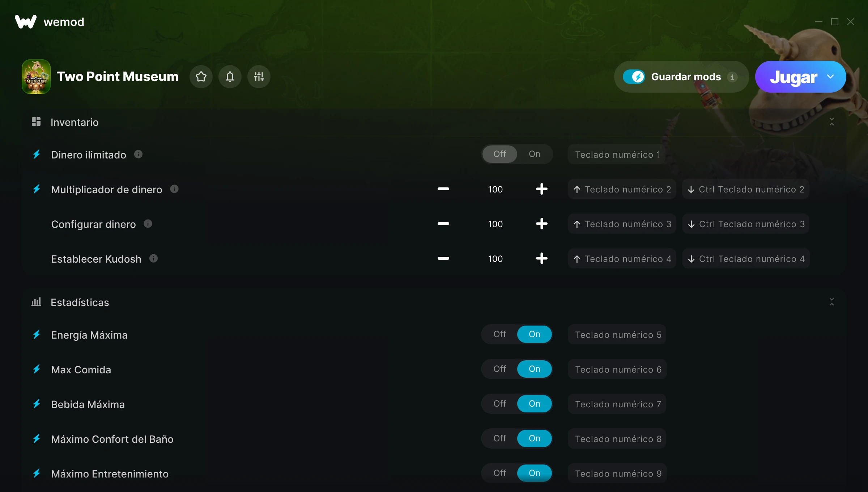The height and width of the screenshot is (492, 868).
Task: Click the Establecer Kudosh value field
Action: click(495, 259)
